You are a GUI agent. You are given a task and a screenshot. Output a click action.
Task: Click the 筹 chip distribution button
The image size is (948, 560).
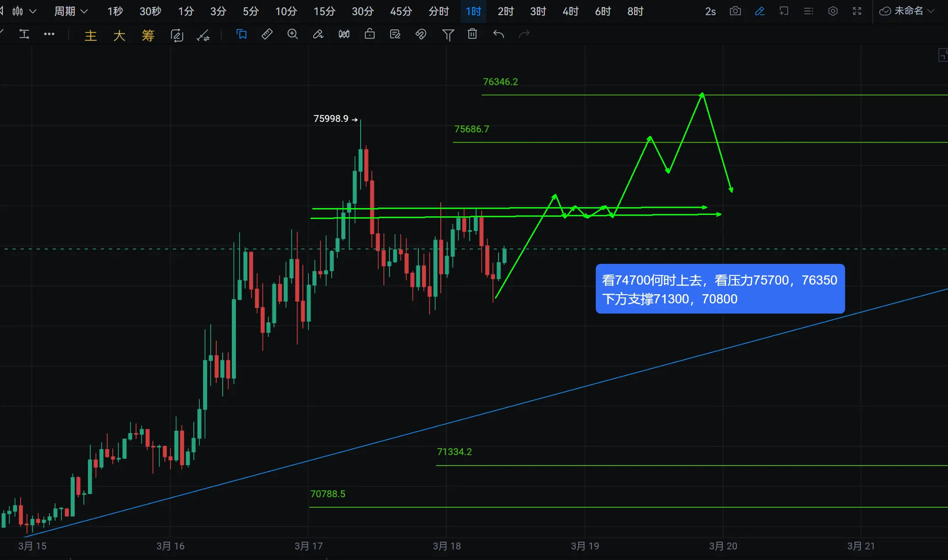pyautogui.click(x=148, y=35)
